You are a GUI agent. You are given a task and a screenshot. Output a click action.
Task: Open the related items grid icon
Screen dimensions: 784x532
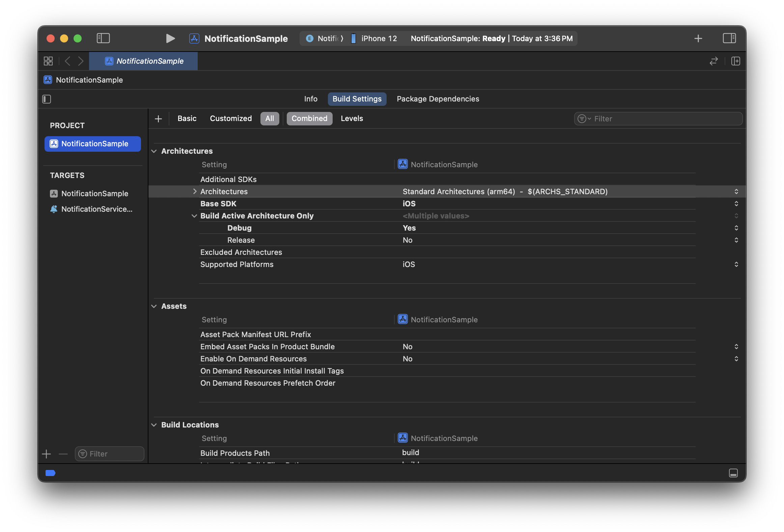pos(48,61)
